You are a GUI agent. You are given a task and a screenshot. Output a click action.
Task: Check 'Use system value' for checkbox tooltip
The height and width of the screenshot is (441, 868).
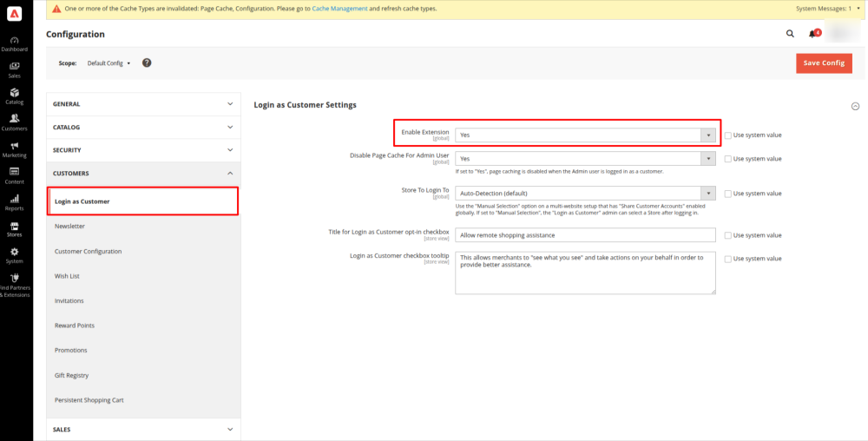tap(728, 259)
